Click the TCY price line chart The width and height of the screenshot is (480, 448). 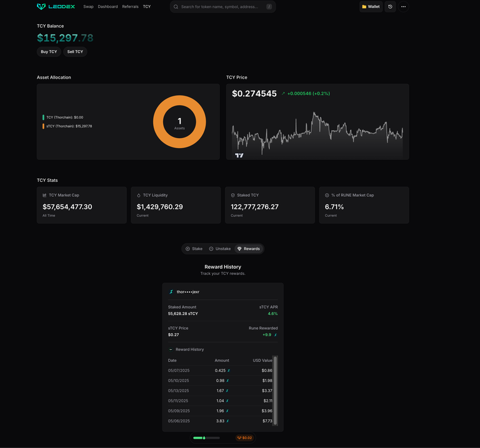[x=317, y=133]
